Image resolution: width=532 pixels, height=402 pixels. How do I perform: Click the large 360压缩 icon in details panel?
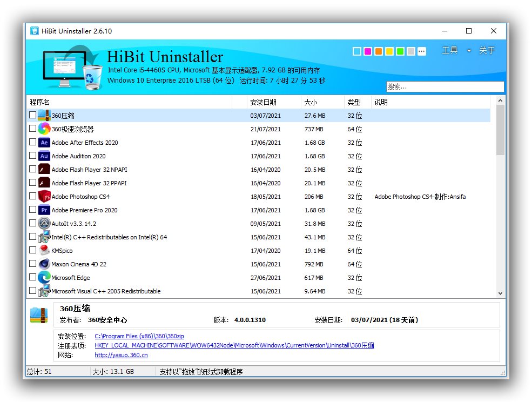[x=39, y=316]
